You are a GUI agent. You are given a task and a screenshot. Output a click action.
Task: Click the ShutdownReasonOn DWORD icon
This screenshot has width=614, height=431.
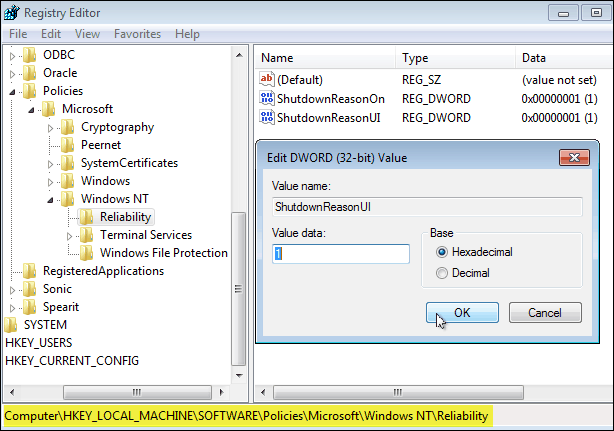pyautogui.click(x=267, y=98)
